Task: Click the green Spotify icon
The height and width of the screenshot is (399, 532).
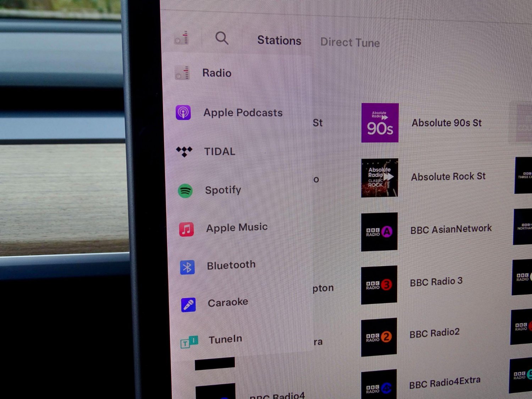Action: coord(185,191)
